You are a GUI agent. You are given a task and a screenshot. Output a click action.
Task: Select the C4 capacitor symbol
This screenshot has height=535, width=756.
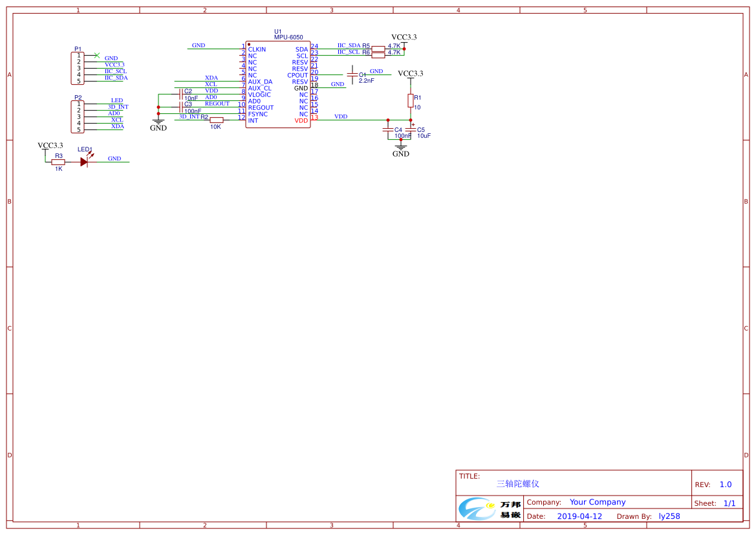(387, 130)
